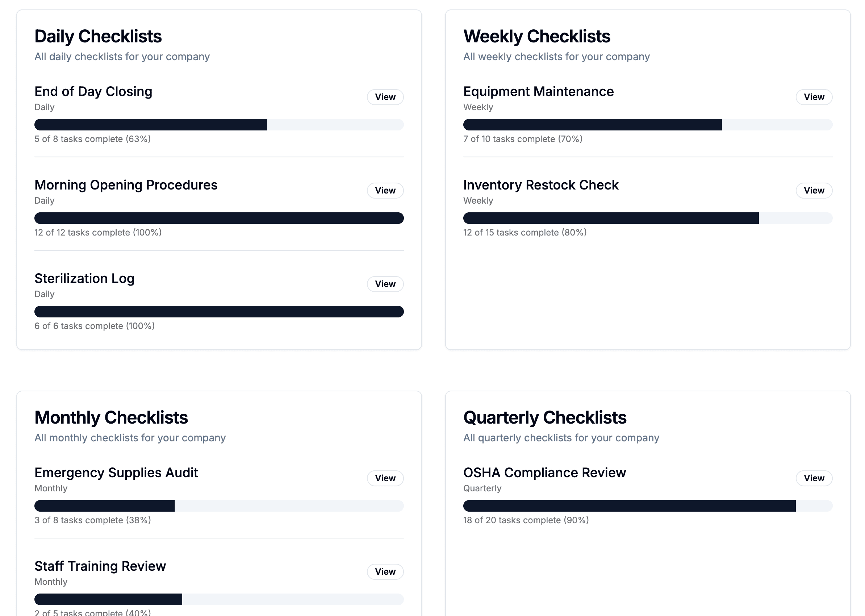View the Emergency Supplies Audit checklist
The width and height of the screenshot is (865, 616).
[385, 478]
